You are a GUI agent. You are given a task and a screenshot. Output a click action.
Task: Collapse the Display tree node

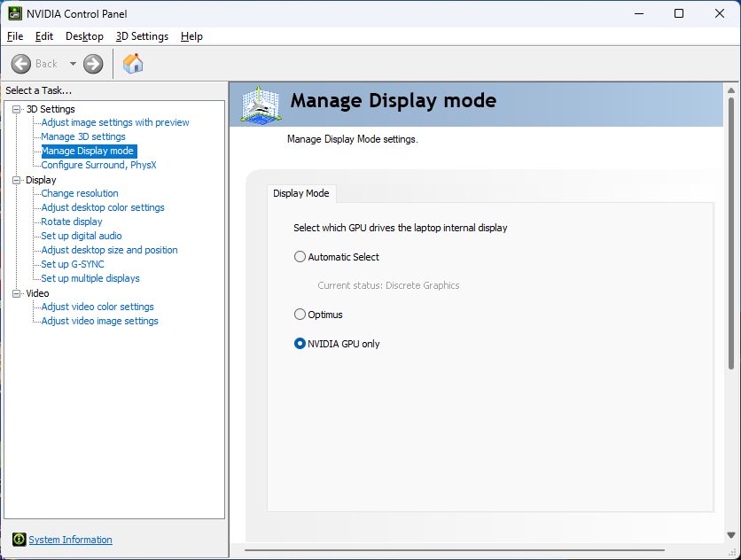pos(16,180)
